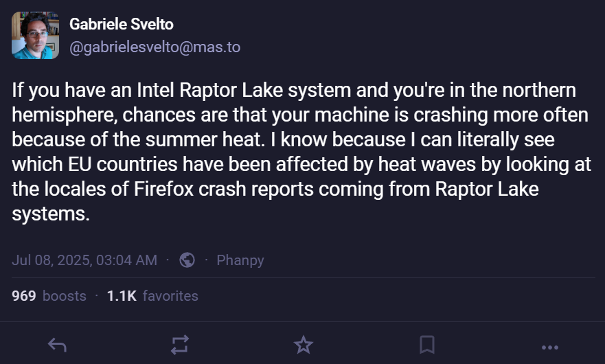The width and height of the screenshot is (605, 364).
Task: Open Gabriele Svelto's profile avatar
Action: 36,36
